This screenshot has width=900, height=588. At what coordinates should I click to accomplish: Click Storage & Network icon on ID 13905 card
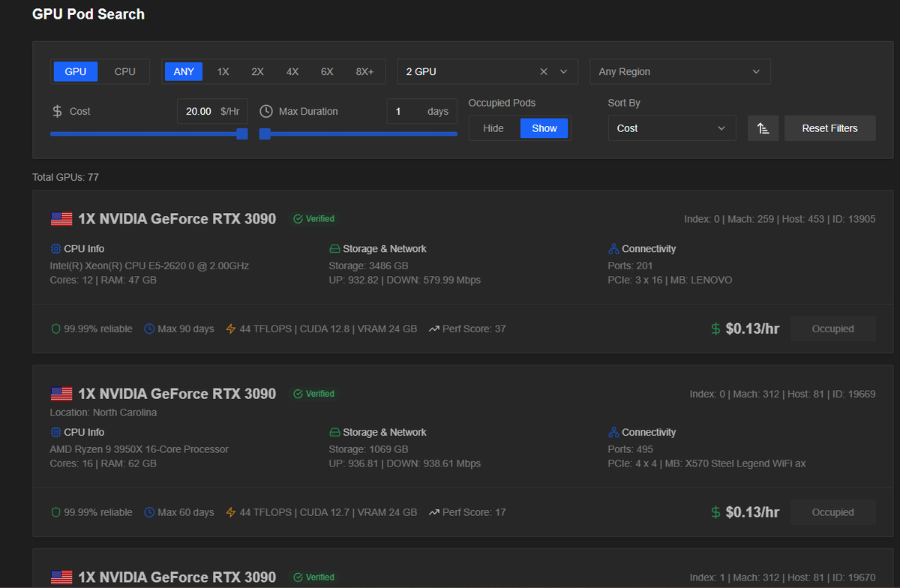pos(334,248)
